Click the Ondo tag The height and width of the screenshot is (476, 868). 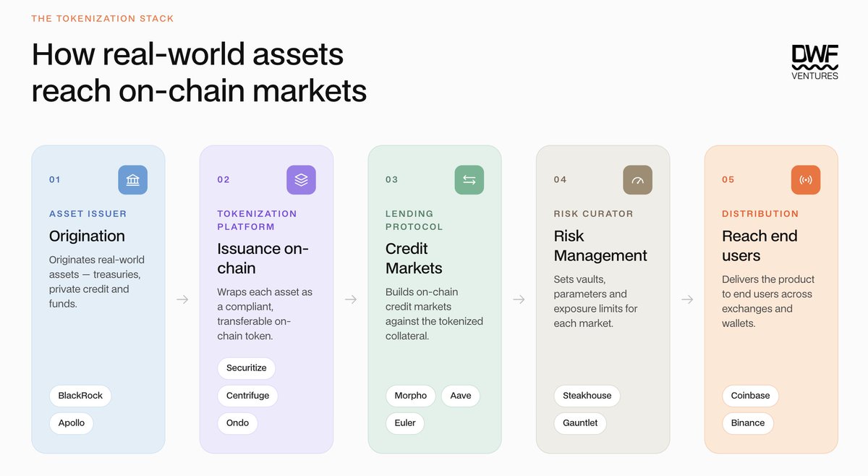[x=238, y=423]
